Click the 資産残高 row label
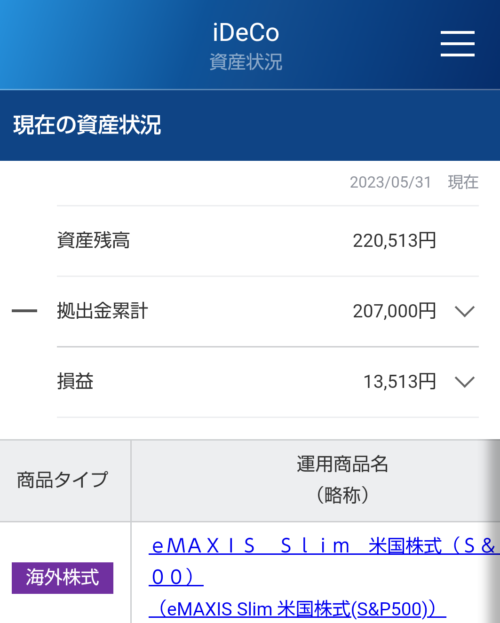This screenshot has height=623, width=500. pyautogui.click(x=93, y=241)
